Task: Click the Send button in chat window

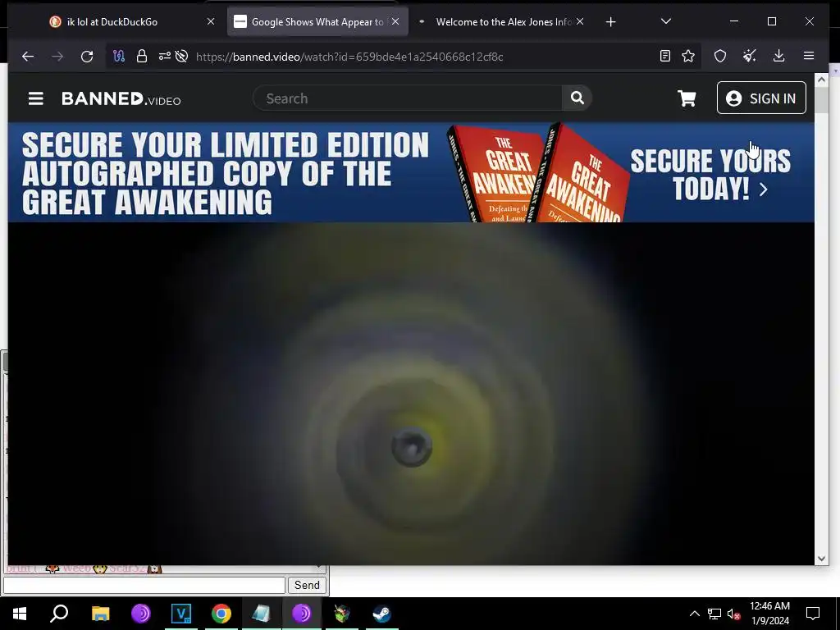Action: pyautogui.click(x=307, y=585)
